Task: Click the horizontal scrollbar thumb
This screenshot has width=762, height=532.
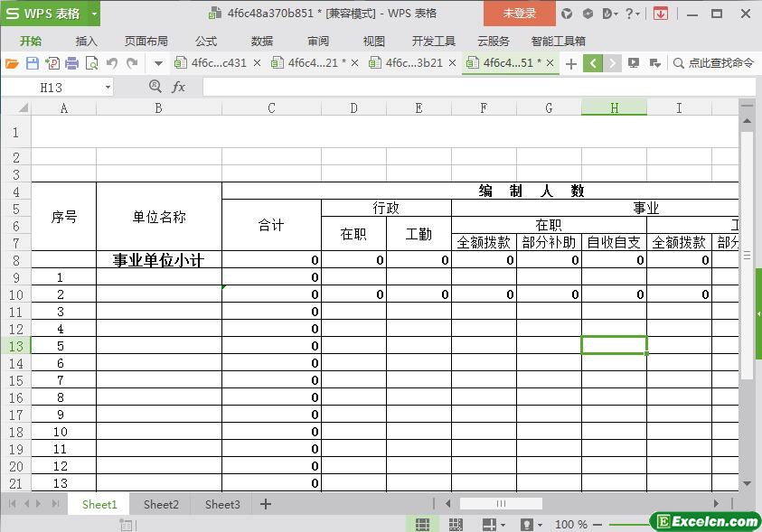Action: [501, 504]
